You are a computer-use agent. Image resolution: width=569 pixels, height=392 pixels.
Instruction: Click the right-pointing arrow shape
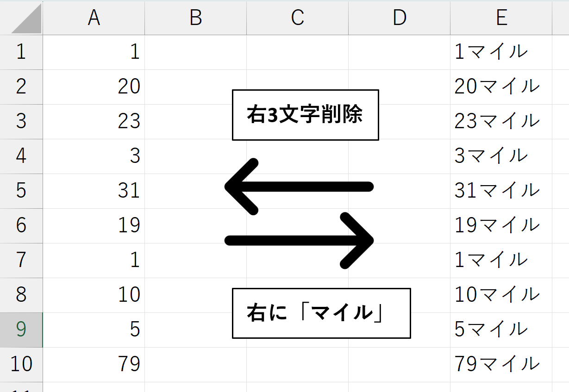pos(299,240)
